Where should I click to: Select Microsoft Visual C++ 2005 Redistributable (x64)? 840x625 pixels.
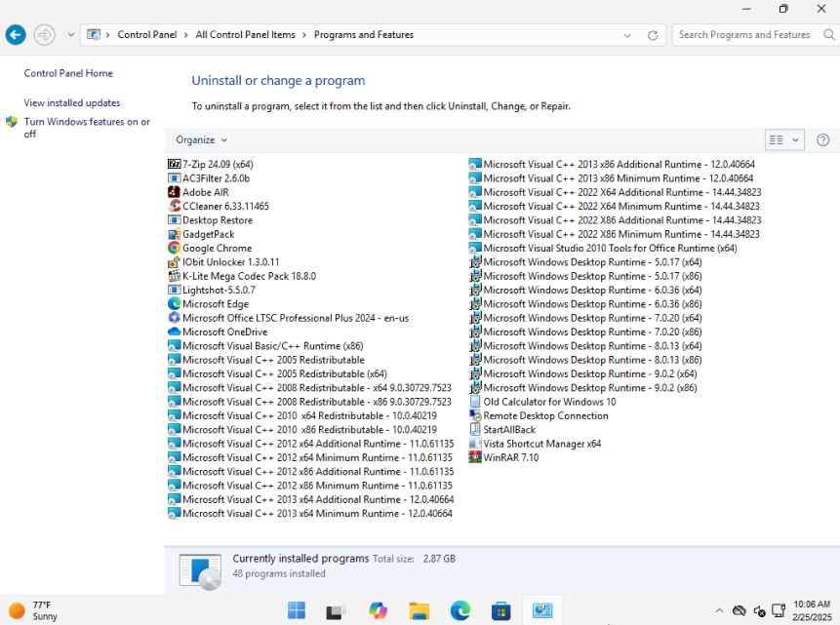(277, 373)
